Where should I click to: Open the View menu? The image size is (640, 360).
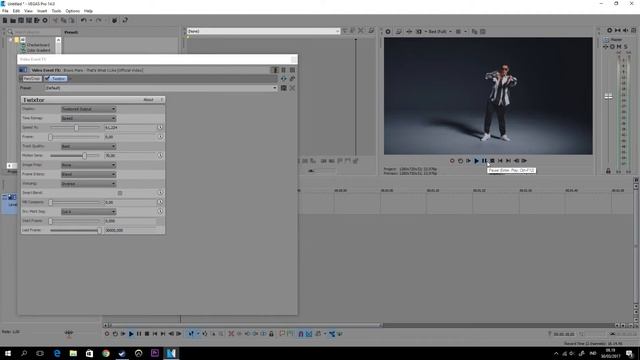(29, 11)
